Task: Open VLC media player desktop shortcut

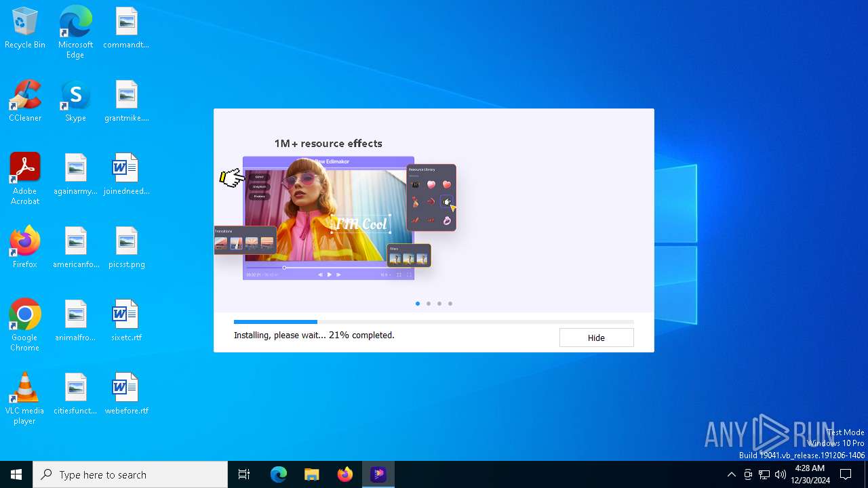Action: click(25, 399)
